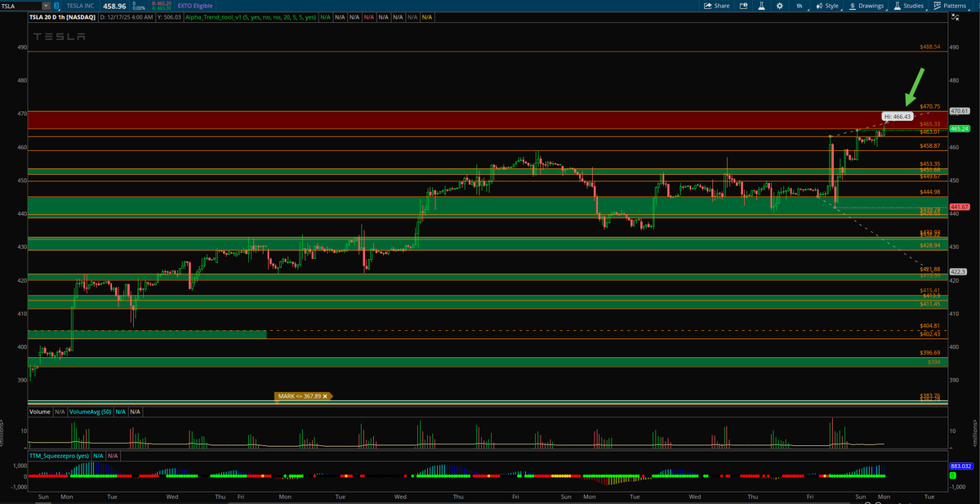
Task: Click the 422.3 price axis tag
Action: click(x=959, y=271)
